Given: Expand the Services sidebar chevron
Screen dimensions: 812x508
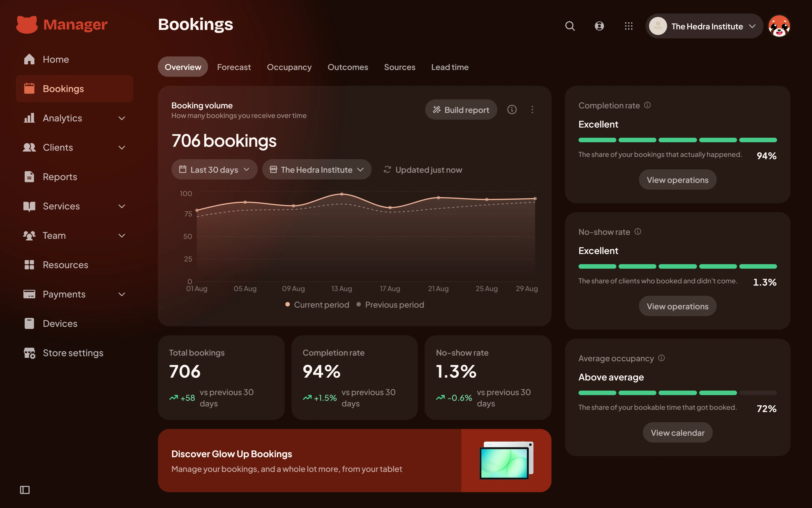Looking at the screenshot, I should coord(122,206).
